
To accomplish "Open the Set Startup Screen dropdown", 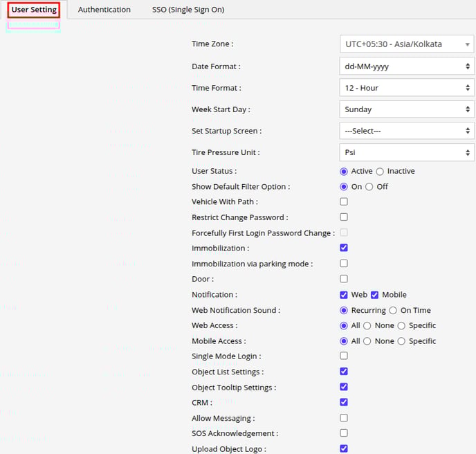I will click(406, 131).
